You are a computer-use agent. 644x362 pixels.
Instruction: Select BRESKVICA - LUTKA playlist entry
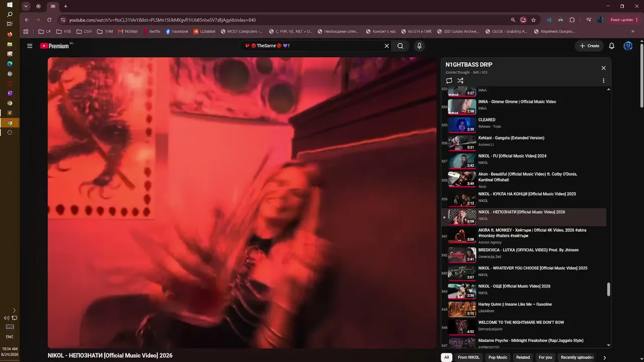[524, 255]
